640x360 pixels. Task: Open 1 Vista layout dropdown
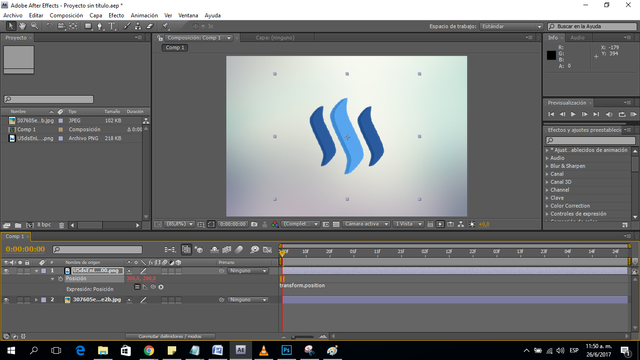408,224
